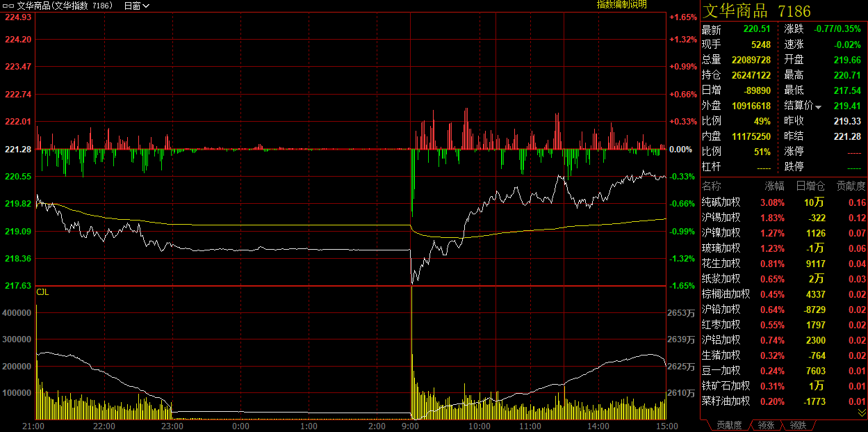Click the 23:00 marker on time axis

pyautogui.click(x=172, y=426)
